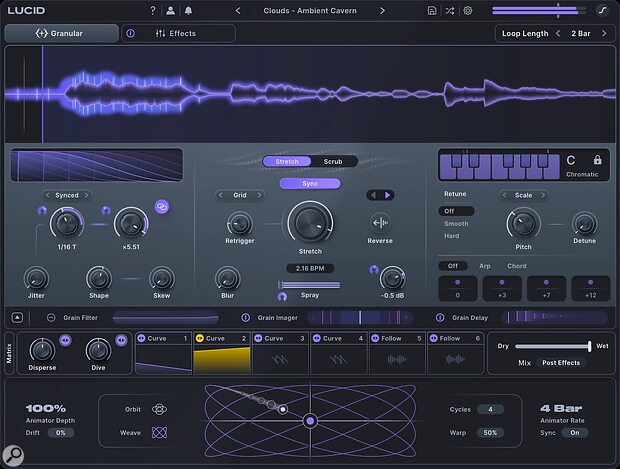This screenshot has width=620, height=469.
Task: Set Retune mode to Off
Action: point(456,211)
